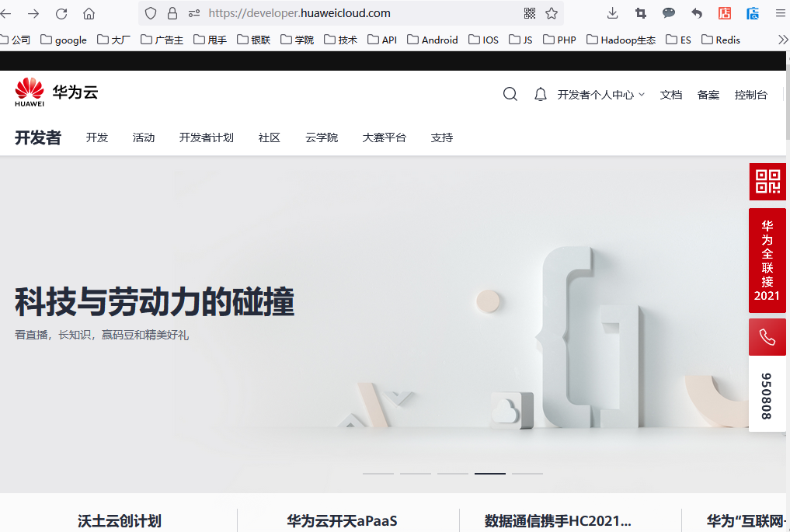Open the Hadoop生态 bookmark folder
This screenshot has width=790, height=532.
point(621,40)
